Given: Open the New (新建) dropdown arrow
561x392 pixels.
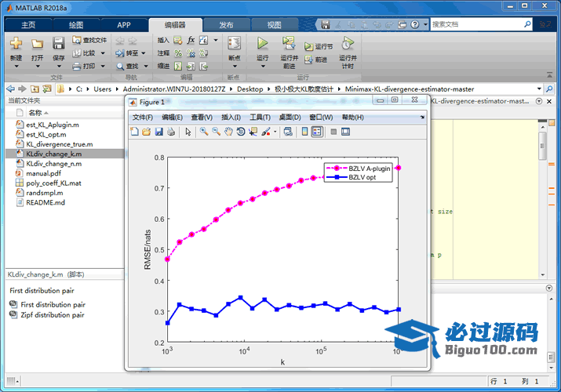Looking at the screenshot, I should point(16,67).
